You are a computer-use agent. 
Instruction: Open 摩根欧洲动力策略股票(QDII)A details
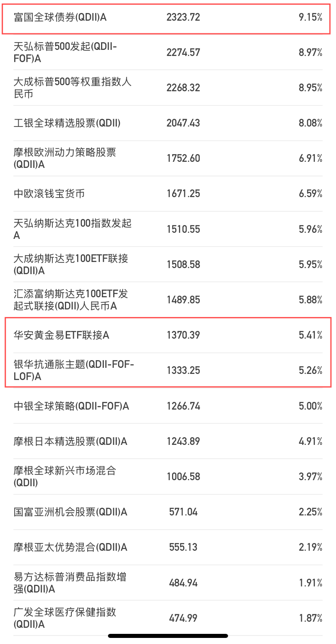click(168, 158)
